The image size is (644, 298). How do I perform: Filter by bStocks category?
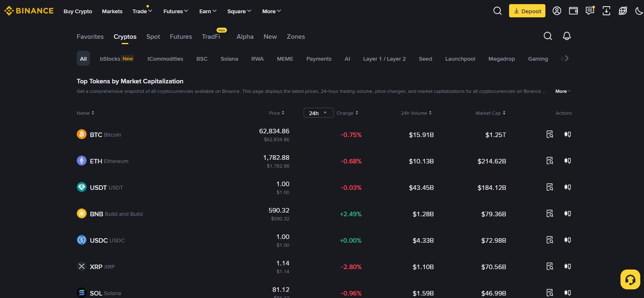pyautogui.click(x=117, y=59)
